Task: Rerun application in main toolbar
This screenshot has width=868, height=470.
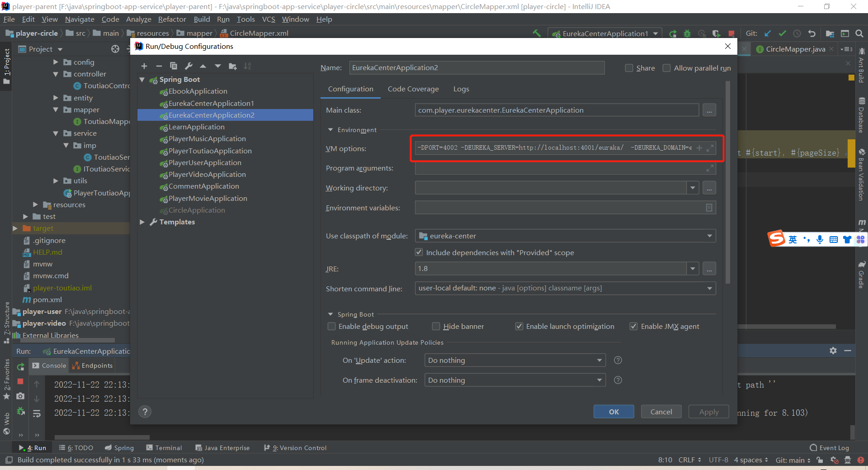Action: click(x=673, y=33)
